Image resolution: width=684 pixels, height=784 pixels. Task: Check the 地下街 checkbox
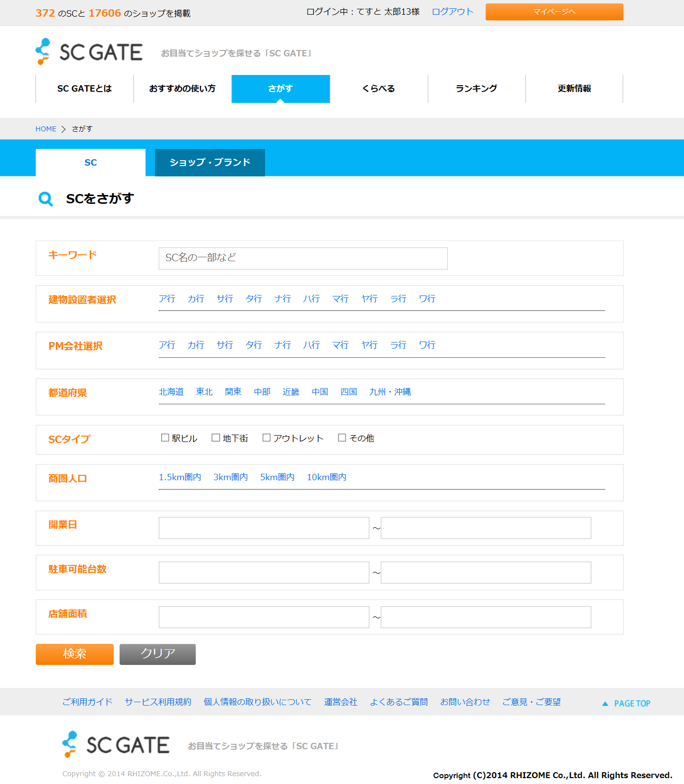pos(216,438)
